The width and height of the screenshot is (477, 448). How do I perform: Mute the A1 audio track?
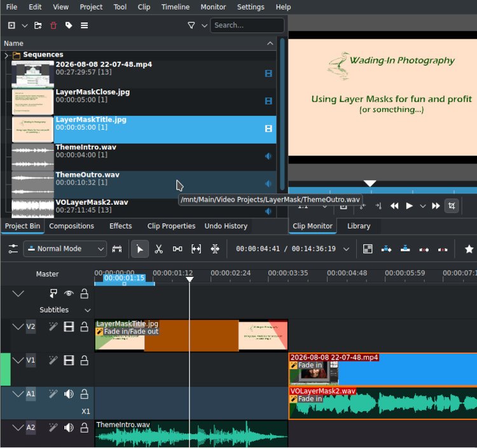69,394
